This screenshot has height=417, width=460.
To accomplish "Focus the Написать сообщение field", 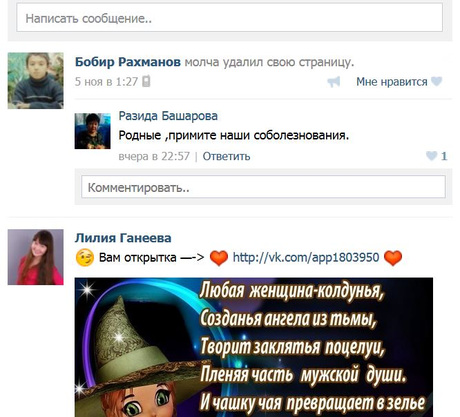I will 230,18.
